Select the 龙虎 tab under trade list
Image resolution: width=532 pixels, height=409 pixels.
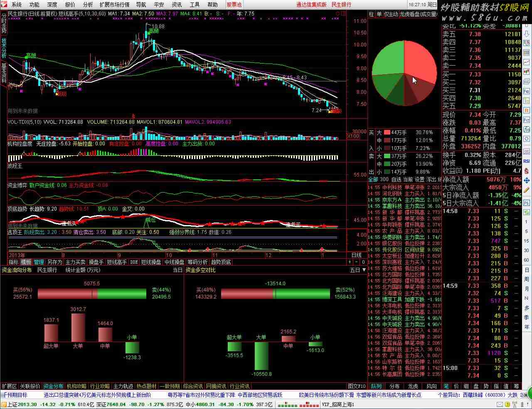pyautogui.click(x=414, y=386)
